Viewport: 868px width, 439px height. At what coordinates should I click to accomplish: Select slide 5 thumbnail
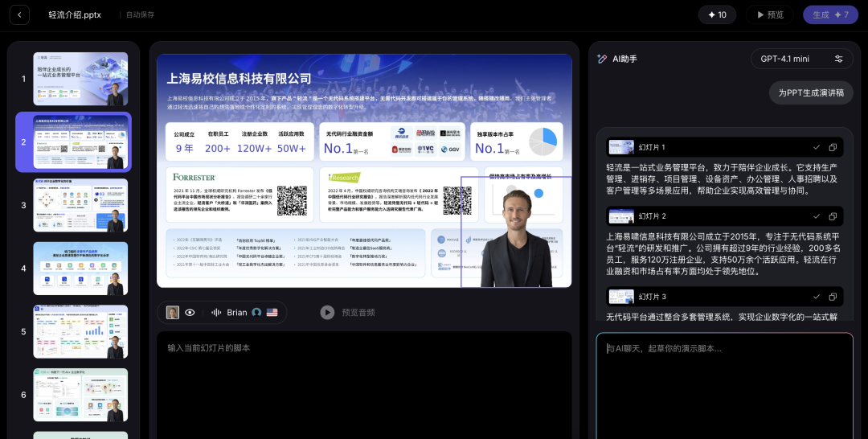pyautogui.click(x=80, y=331)
